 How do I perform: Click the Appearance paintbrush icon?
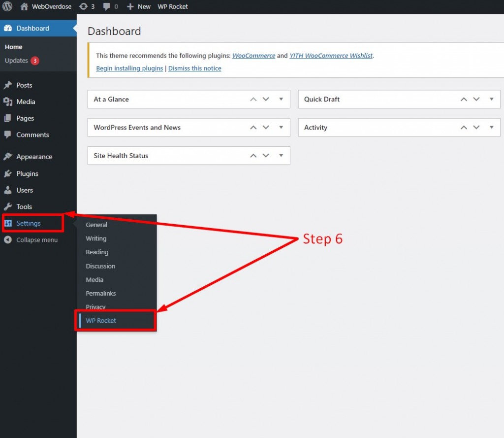[x=8, y=157]
